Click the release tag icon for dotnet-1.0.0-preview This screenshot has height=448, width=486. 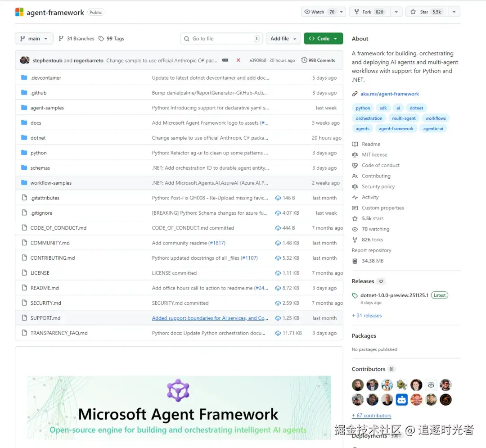point(355,295)
